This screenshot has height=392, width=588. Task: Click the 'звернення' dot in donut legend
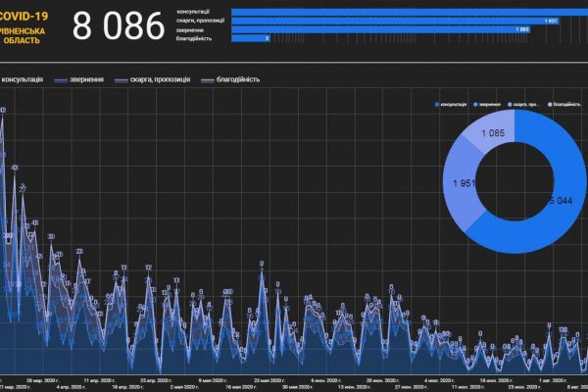click(x=474, y=104)
